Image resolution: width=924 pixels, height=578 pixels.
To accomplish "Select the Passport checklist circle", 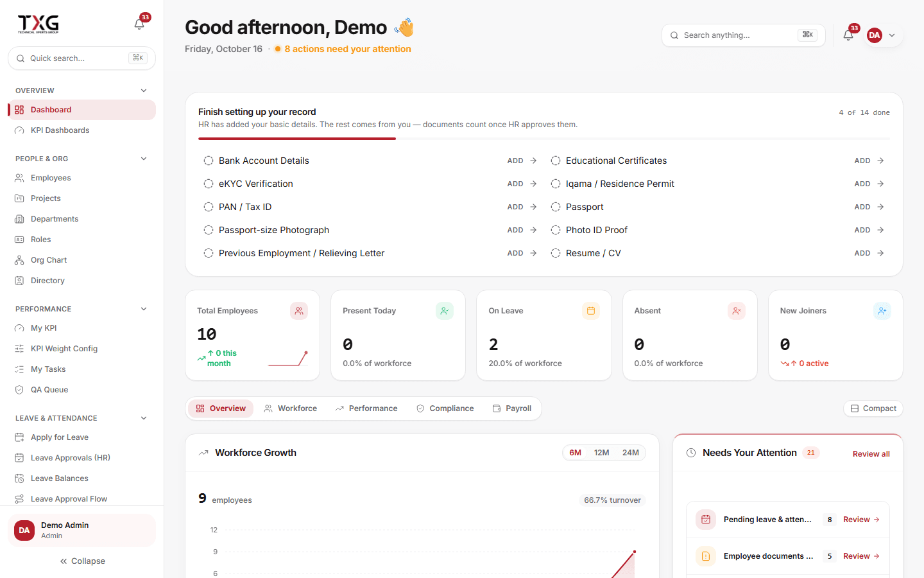I will (x=556, y=207).
